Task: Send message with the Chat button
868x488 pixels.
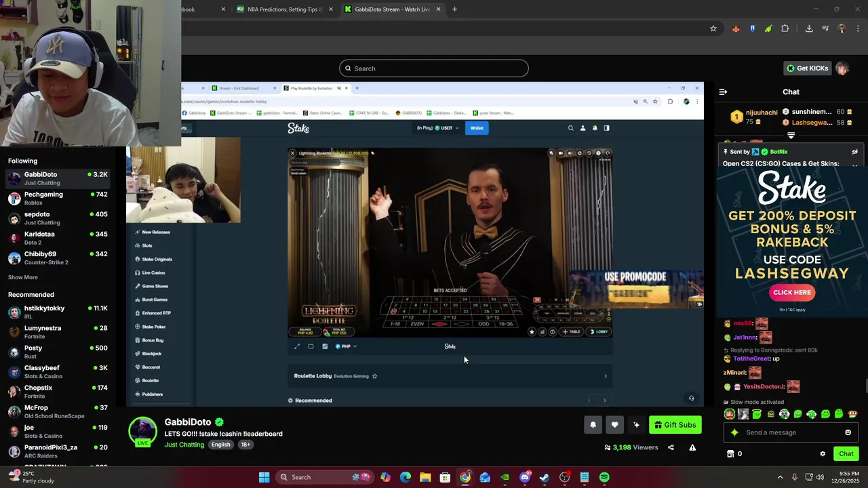Action: [846, 454]
